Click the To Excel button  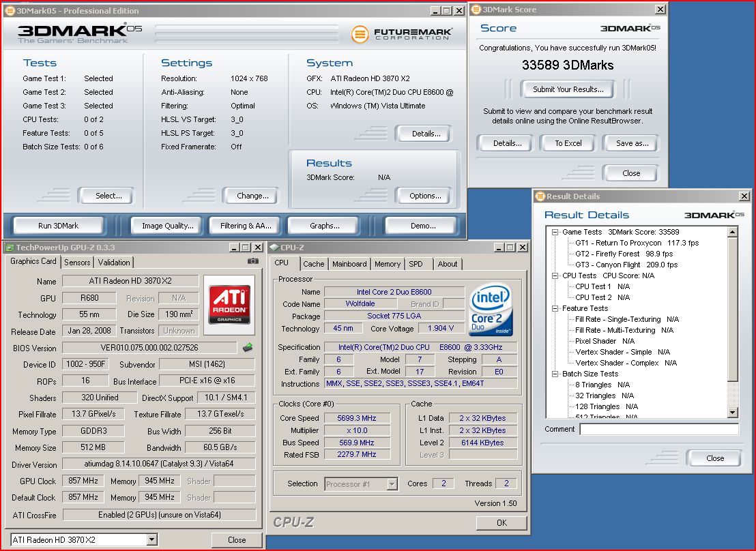pos(568,143)
